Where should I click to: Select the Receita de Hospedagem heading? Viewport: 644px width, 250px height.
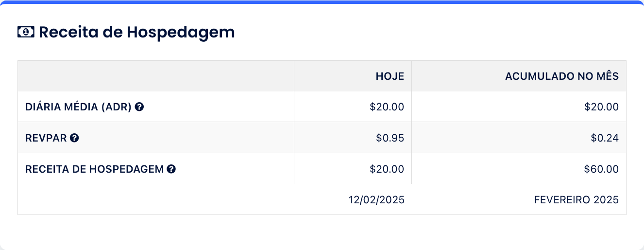[x=137, y=32]
